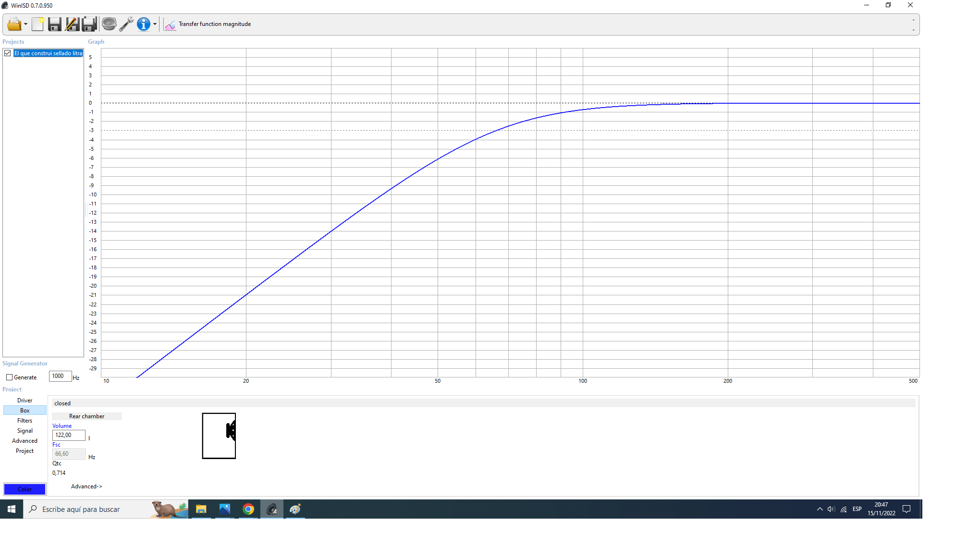Restore down the WinISD window
Screen dimensions: 980x558
(x=888, y=5)
